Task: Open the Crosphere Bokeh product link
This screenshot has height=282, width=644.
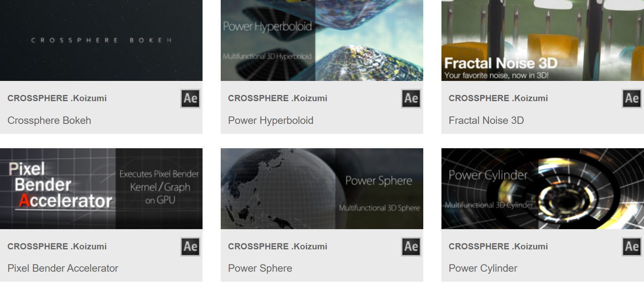Action: point(49,120)
